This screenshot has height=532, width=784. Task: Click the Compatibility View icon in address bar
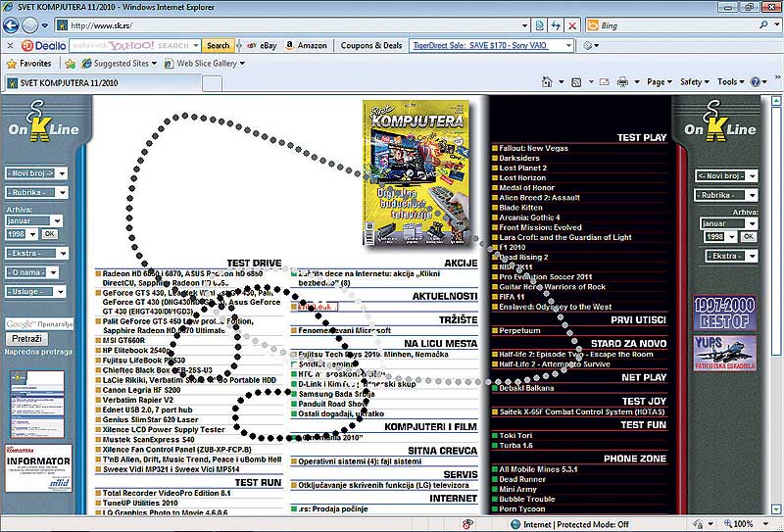[x=540, y=25]
